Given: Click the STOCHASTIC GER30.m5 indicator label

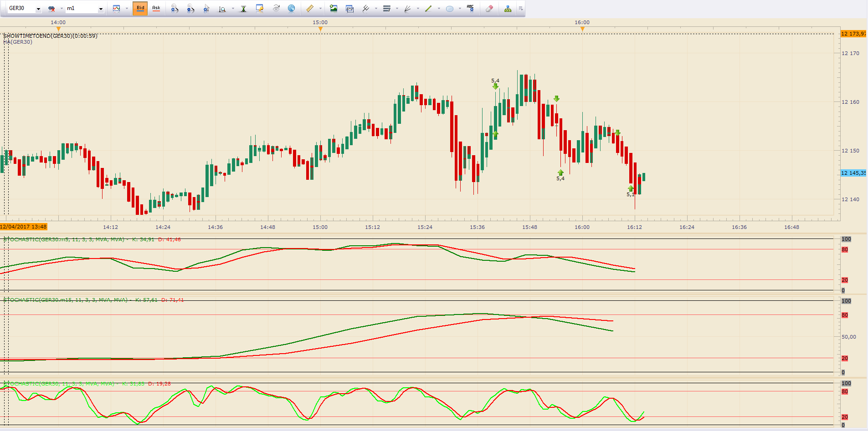Looking at the screenshot, I should click(x=64, y=239).
